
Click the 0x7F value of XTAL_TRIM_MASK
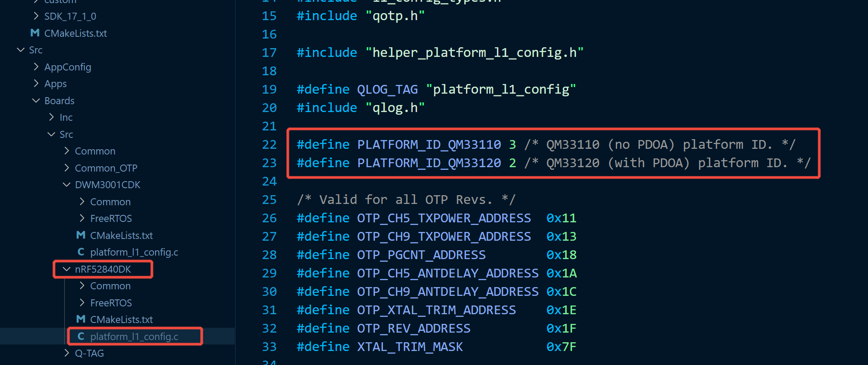pyautogui.click(x=561, y=347)
